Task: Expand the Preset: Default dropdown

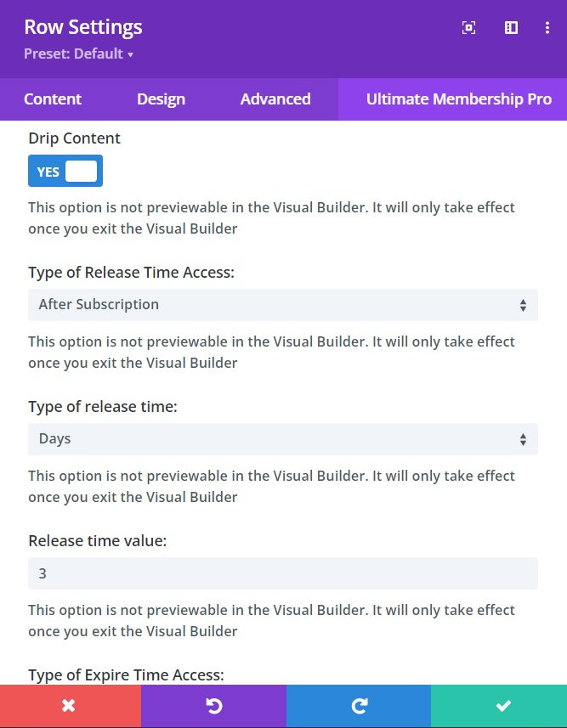Action: click(x=79, y=54)
